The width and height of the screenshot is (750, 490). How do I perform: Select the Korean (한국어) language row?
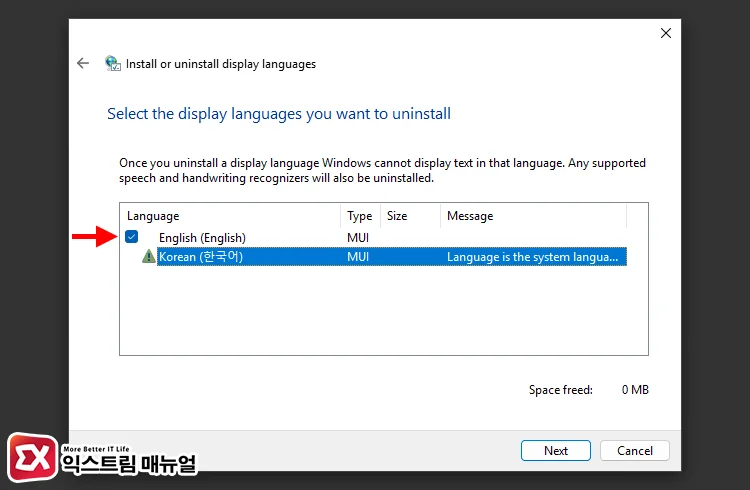201,257
